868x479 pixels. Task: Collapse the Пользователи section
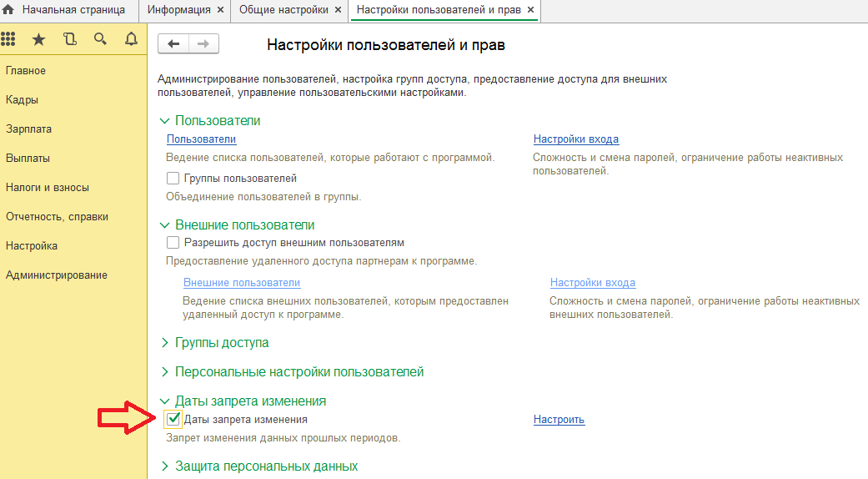(x=164, y=121)
